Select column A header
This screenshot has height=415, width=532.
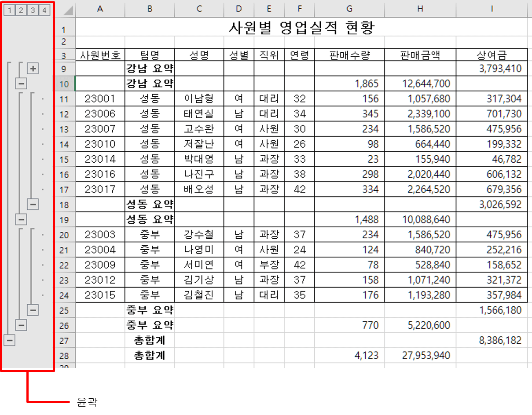coord(100,9)
